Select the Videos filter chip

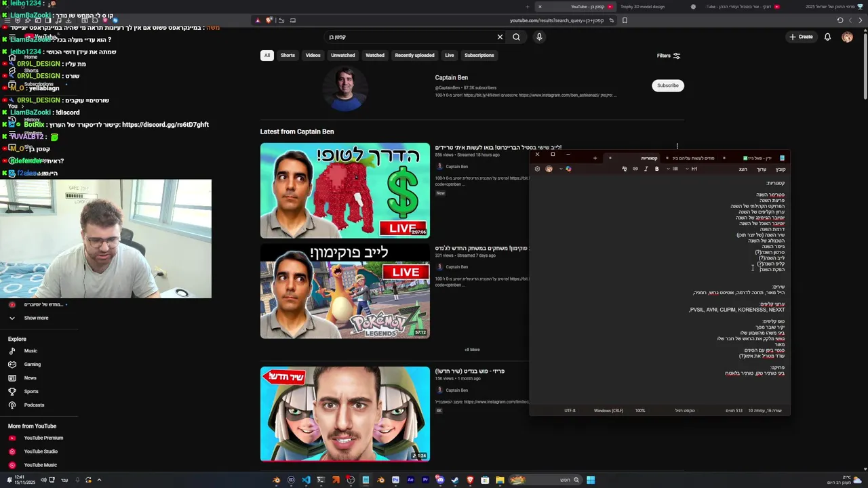pyautogui.click(x=313, y=56)
